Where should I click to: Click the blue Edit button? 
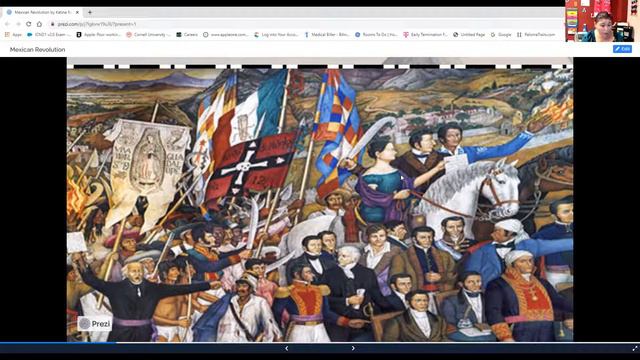[622, 49]
